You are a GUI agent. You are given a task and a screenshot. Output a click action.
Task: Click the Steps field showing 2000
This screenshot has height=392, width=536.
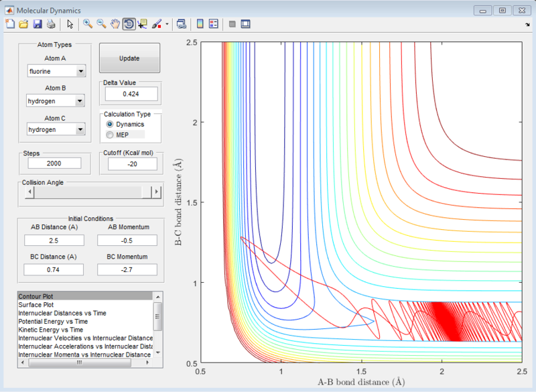[54, 164]
